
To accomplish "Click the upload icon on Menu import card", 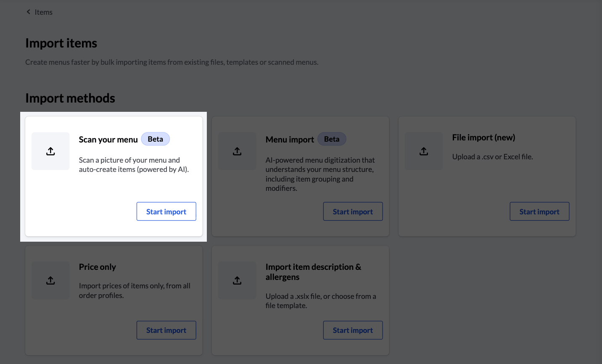I will click(x=237, y=151).
